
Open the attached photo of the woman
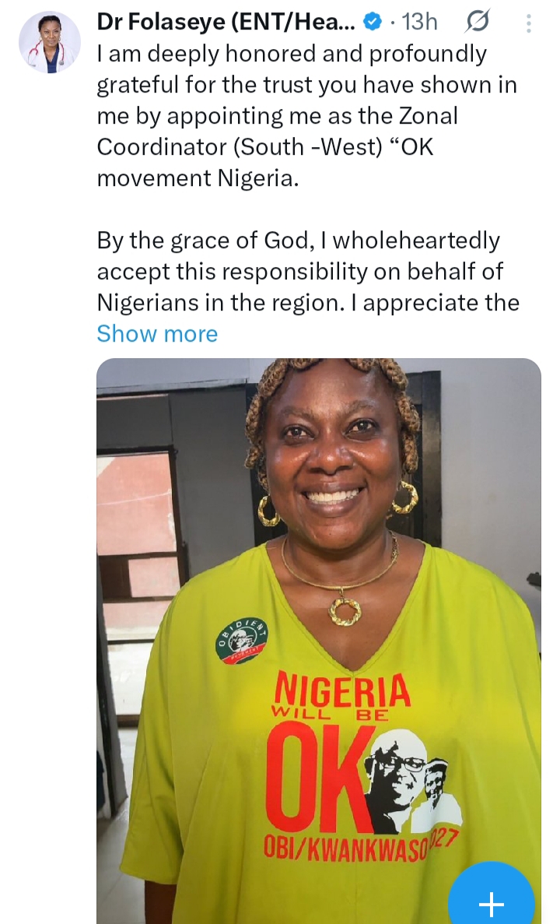click(x=318, y=545)
